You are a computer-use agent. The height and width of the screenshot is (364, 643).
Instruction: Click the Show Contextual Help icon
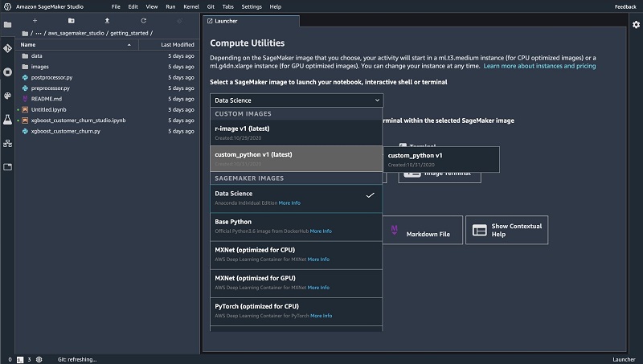[479, 230]
